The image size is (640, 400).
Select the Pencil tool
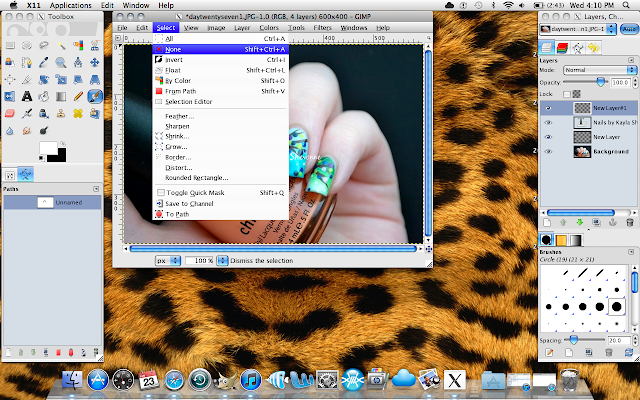[x=78, y=96]
